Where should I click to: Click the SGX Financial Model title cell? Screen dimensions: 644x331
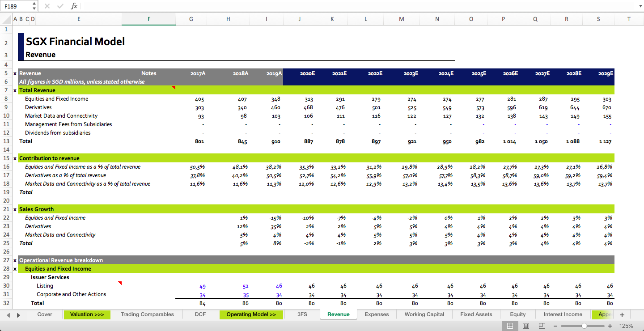point(75,42)
